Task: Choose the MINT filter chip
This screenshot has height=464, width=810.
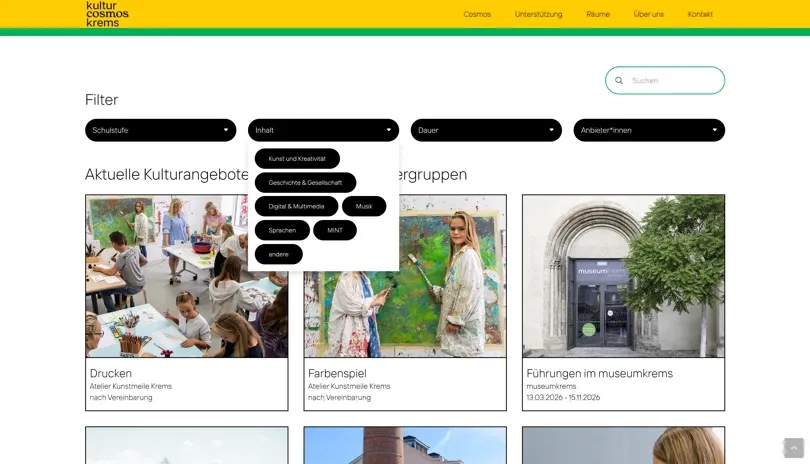Action: pyautogui.click(x=335, y=230)
